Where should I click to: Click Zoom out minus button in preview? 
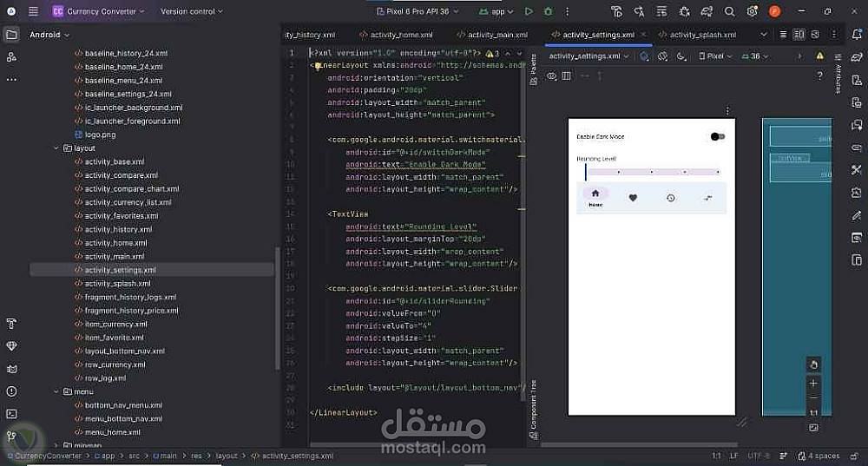813,397
